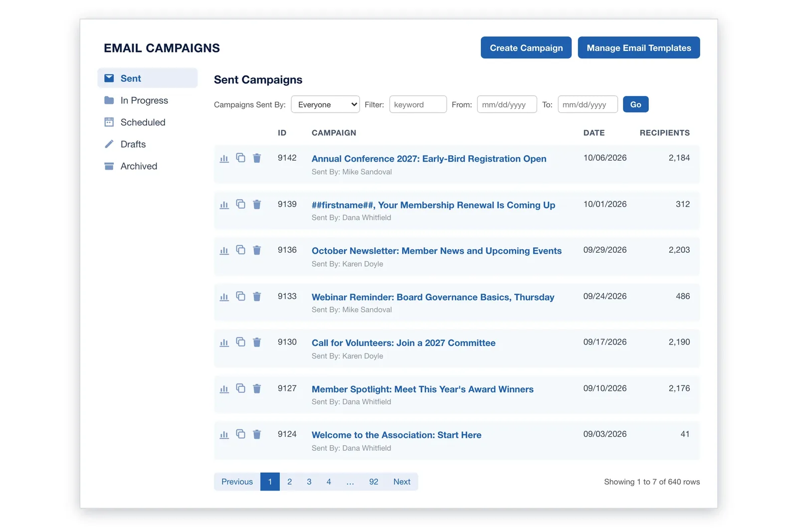The height and width of the screenshot is (532, 798).
Task: Expand the Campaigns Sent By dropdown
Action: pyautogui.click(x=325, y=104)
